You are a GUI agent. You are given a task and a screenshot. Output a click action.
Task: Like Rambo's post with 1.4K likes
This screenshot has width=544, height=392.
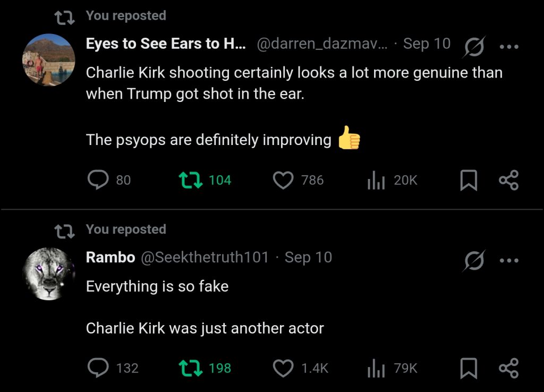pos(283,368)
